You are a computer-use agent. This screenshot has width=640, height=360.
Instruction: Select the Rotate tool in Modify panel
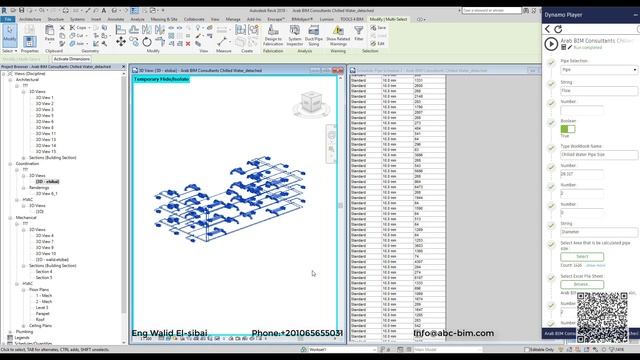click(x=147, y=42)
